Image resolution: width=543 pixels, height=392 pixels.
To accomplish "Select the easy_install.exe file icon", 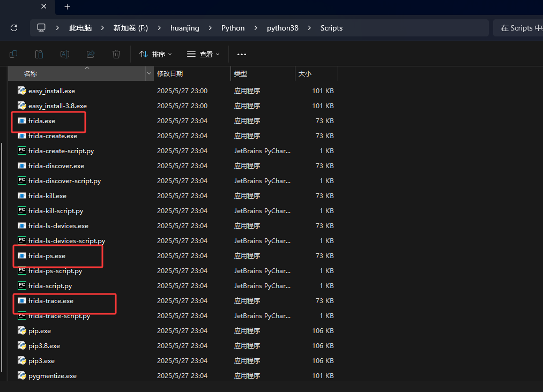I will tap(22, 91).
